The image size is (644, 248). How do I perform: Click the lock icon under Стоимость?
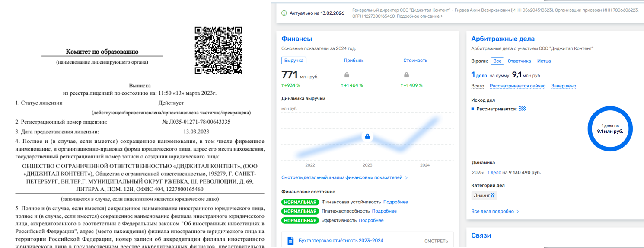[406, 75]
